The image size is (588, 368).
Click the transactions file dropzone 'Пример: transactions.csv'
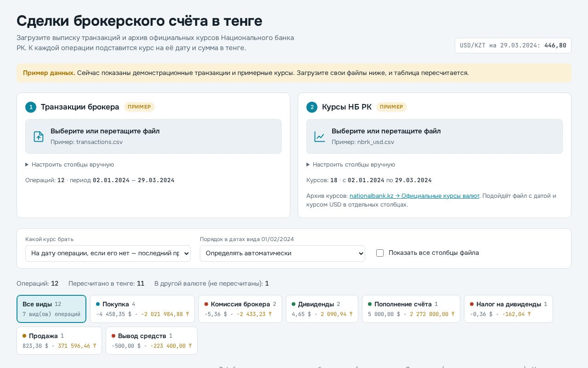(153, 137)
